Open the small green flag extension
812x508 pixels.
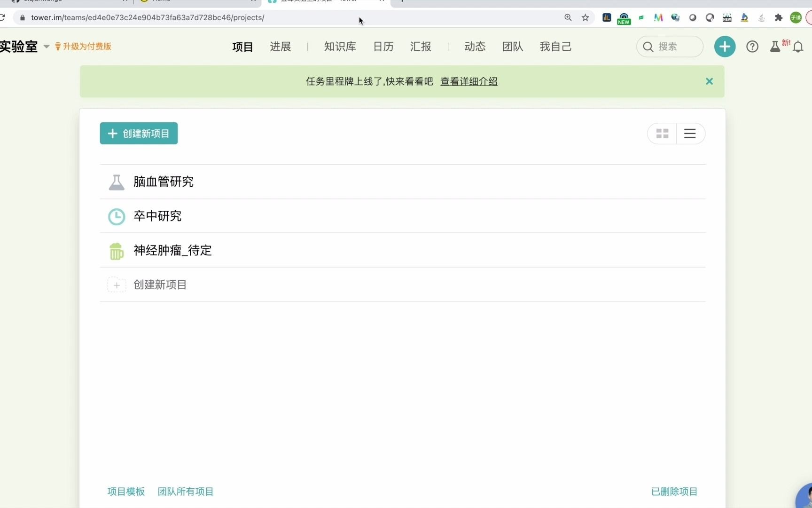(x=641, y=17)
